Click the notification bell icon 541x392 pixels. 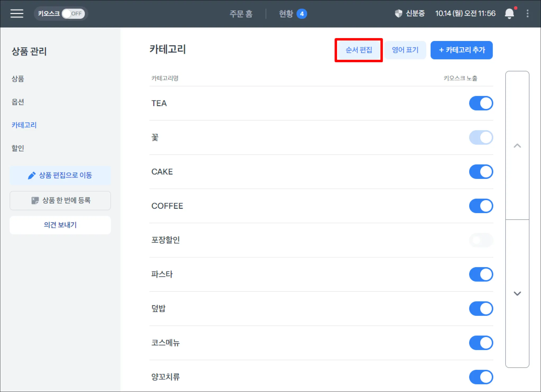click(x=509, y=13)
